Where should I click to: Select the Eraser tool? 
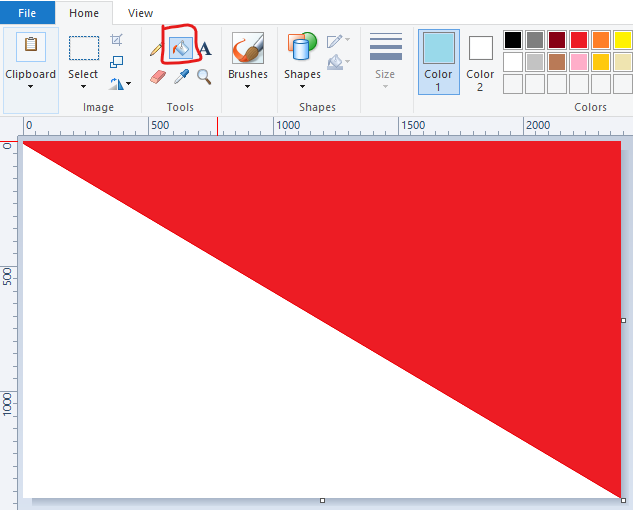point(157,77)
